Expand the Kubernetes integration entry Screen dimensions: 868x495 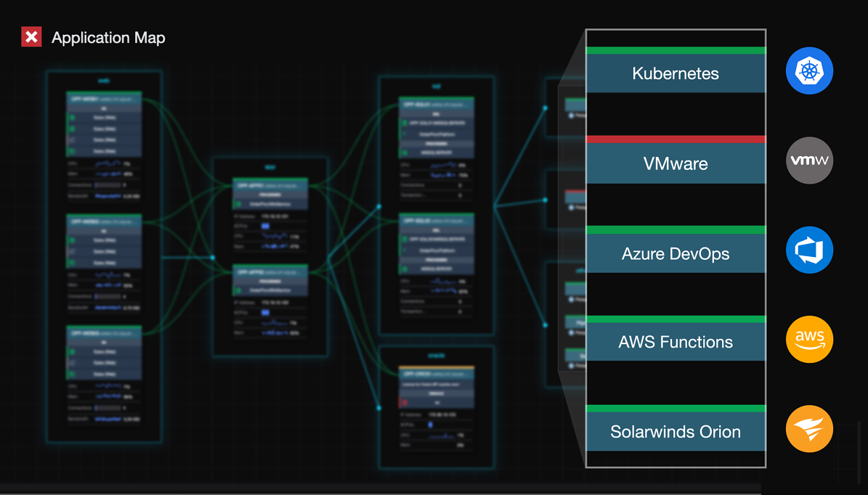675,73
